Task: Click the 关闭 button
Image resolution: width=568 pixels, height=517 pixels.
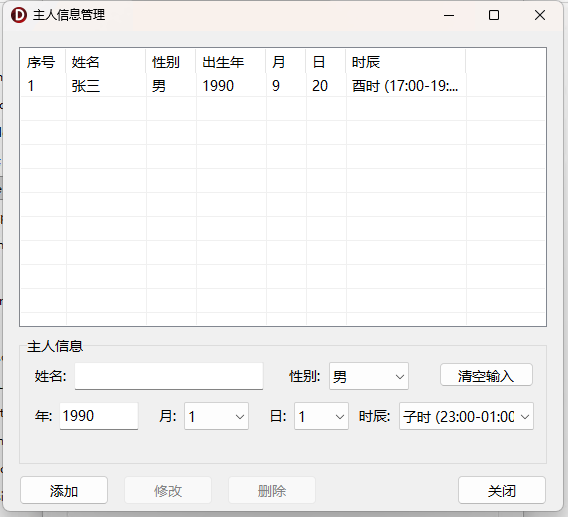Action: click(502, 491)
